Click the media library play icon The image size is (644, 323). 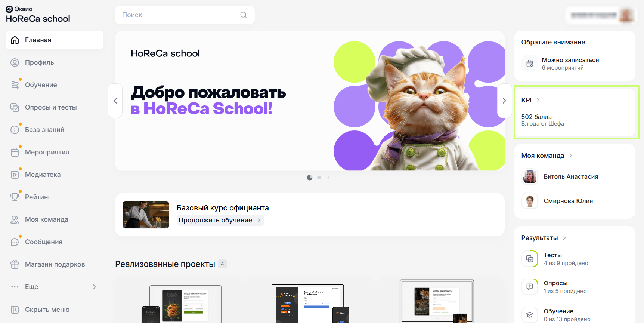[x=15, y=175]
